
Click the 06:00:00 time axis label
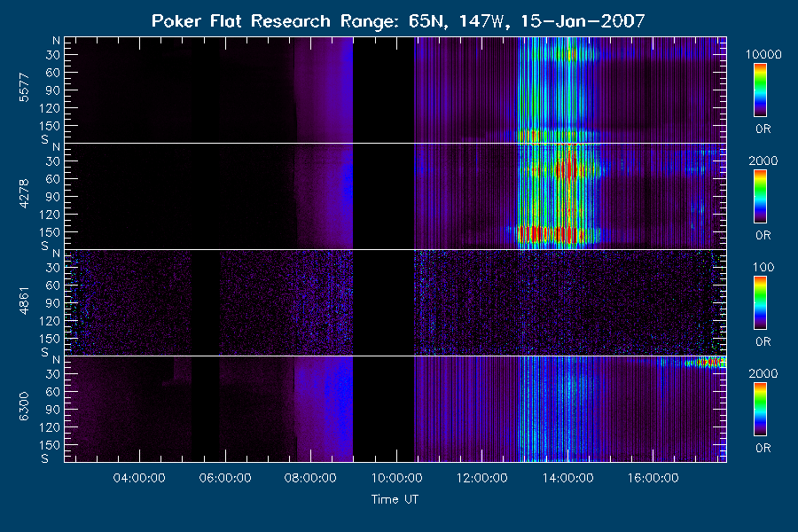[225, 478]
